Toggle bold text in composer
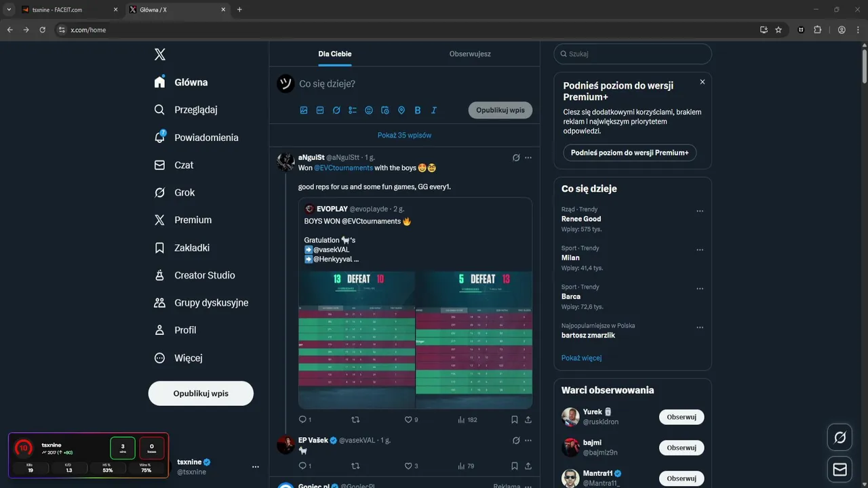Screen dimensions: 868x488 pyautogui.click(x=418, y=110)
